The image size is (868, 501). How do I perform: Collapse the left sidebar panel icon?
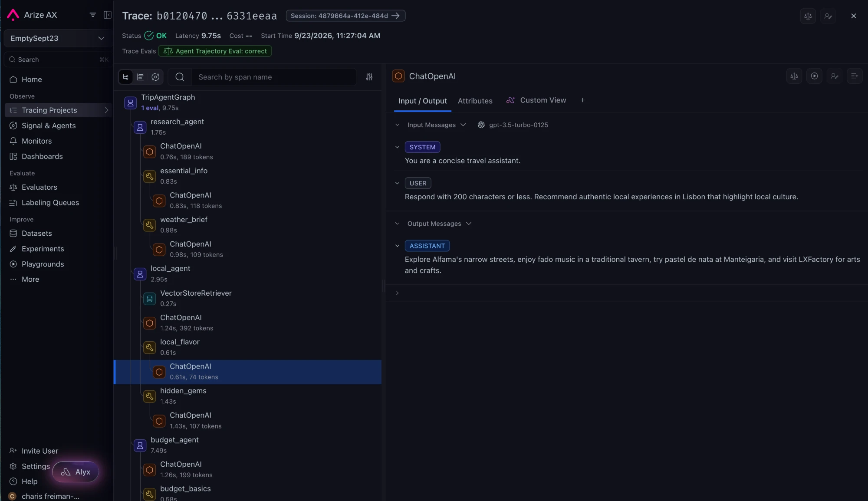[108, 15]
